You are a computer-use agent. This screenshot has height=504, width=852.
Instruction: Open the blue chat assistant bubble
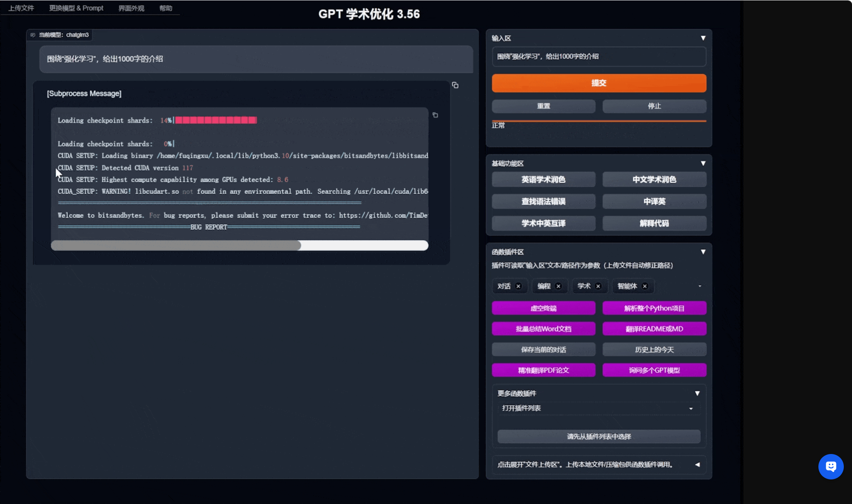point(831,466)
